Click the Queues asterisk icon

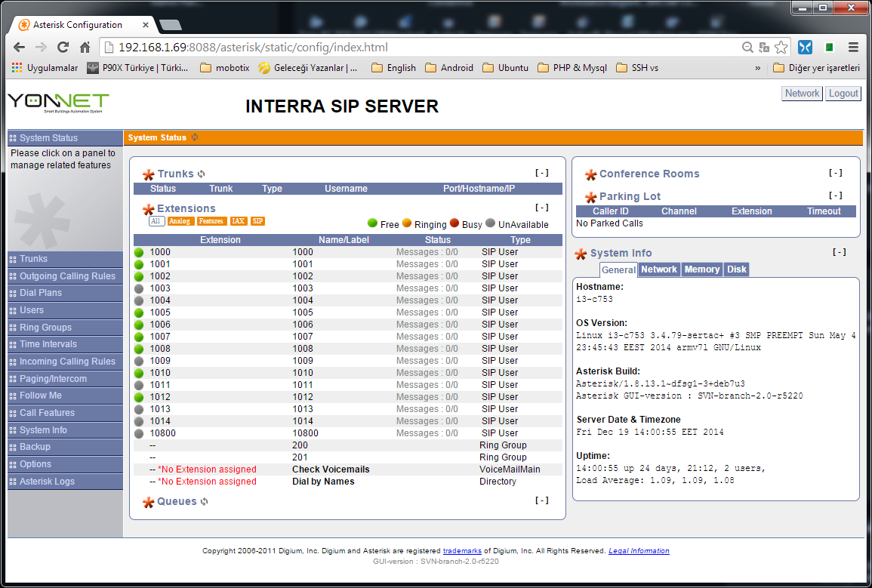click(148, 503)
